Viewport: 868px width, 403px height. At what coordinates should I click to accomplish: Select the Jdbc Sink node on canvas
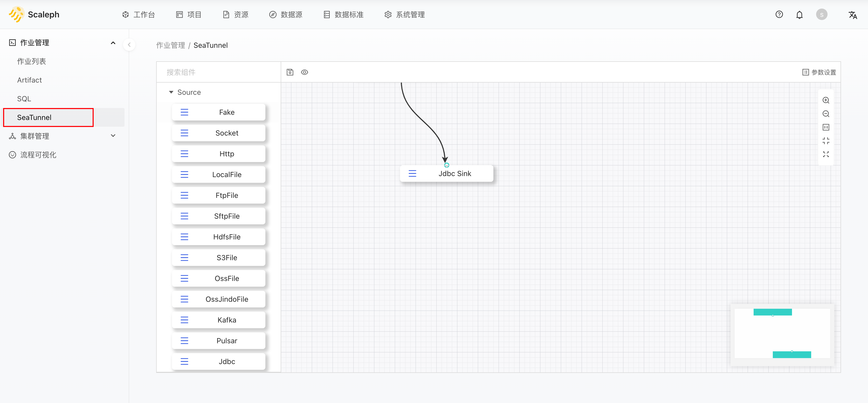[x=446, y=173]
